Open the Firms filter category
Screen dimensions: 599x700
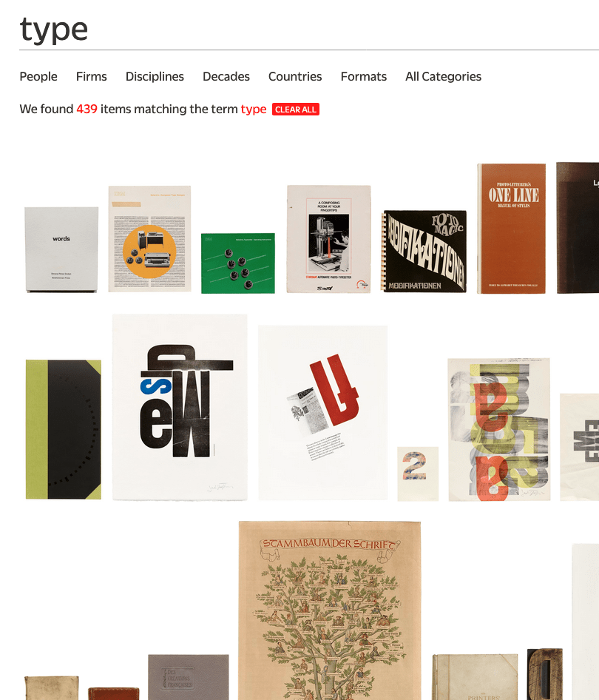tap(92, 76)
